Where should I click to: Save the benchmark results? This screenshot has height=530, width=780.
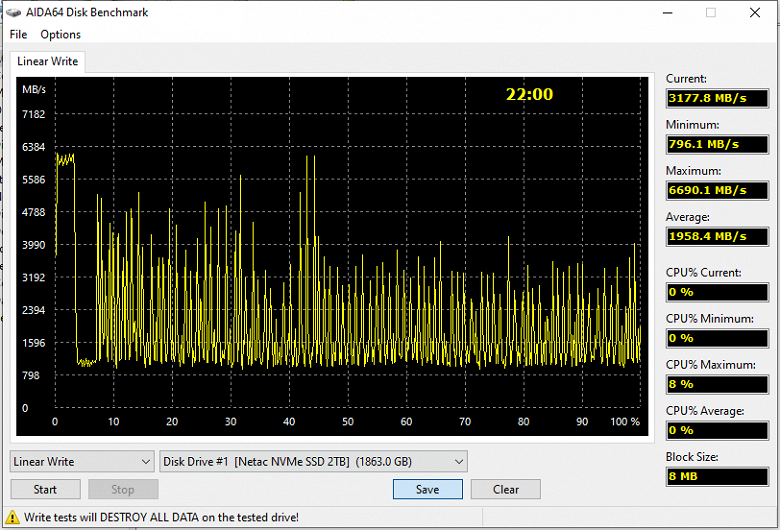pos(428,489)
